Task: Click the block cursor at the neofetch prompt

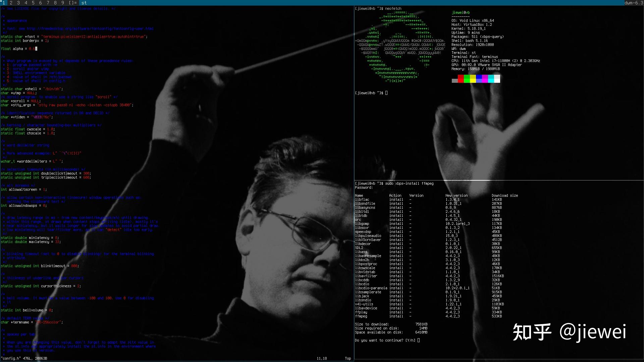Action: (386, 93)
